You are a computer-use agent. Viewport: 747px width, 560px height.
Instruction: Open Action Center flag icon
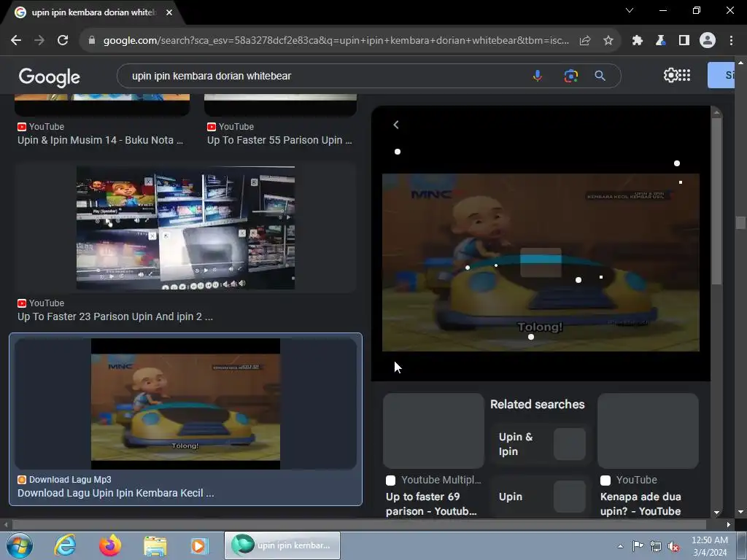point(638,546)
